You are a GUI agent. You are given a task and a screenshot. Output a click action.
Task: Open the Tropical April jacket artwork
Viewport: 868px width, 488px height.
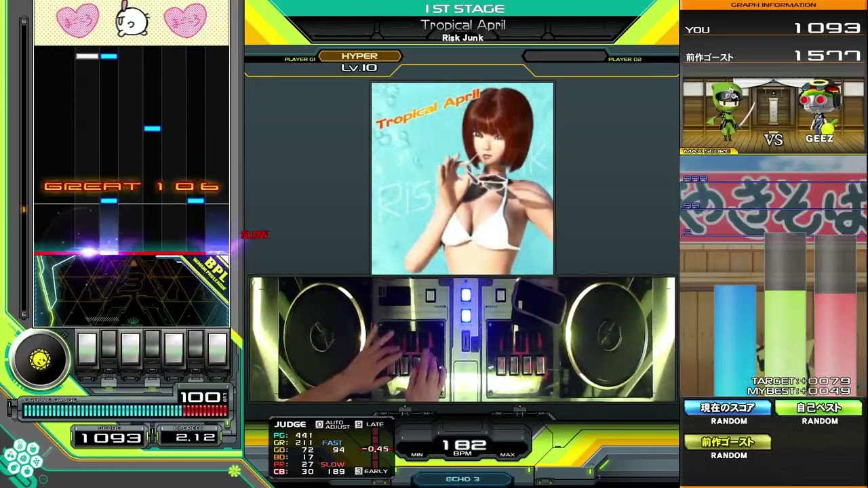(462, 178)
